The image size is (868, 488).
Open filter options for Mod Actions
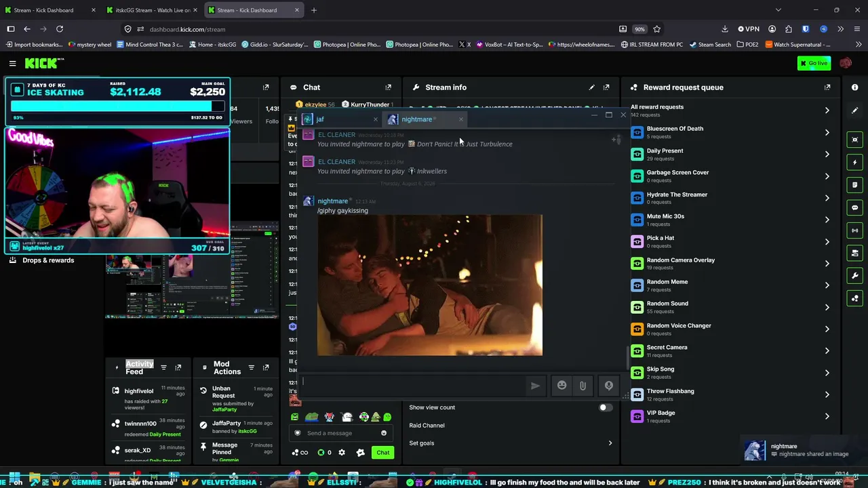point(252,368)
